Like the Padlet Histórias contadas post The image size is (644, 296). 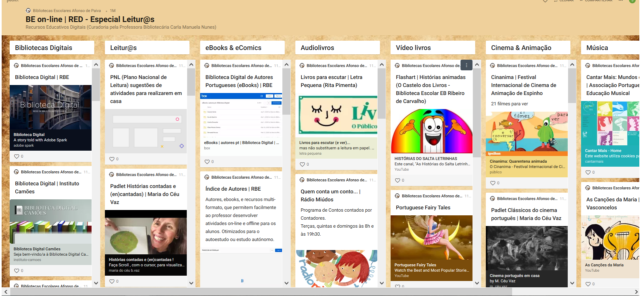[112, 281]
